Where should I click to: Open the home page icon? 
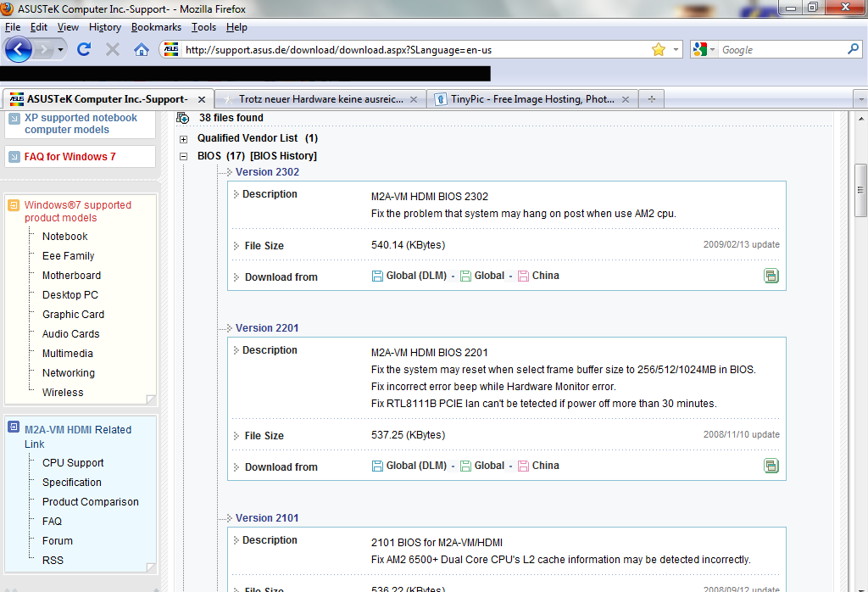(x=142, y=50)
